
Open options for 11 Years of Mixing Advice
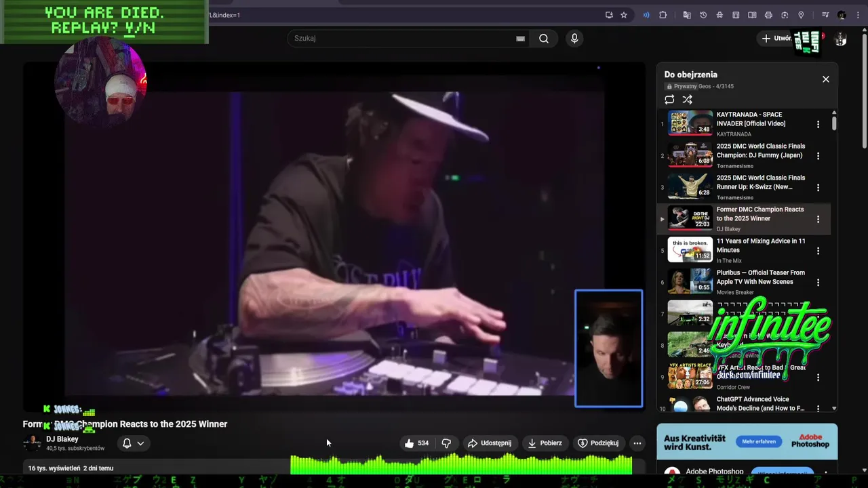[x=818, y=251]
